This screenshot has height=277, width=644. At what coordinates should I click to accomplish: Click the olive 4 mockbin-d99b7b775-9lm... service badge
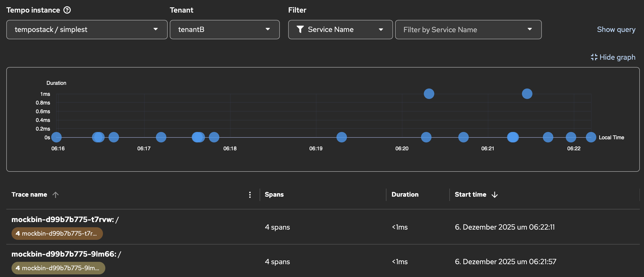coord(58,268)
